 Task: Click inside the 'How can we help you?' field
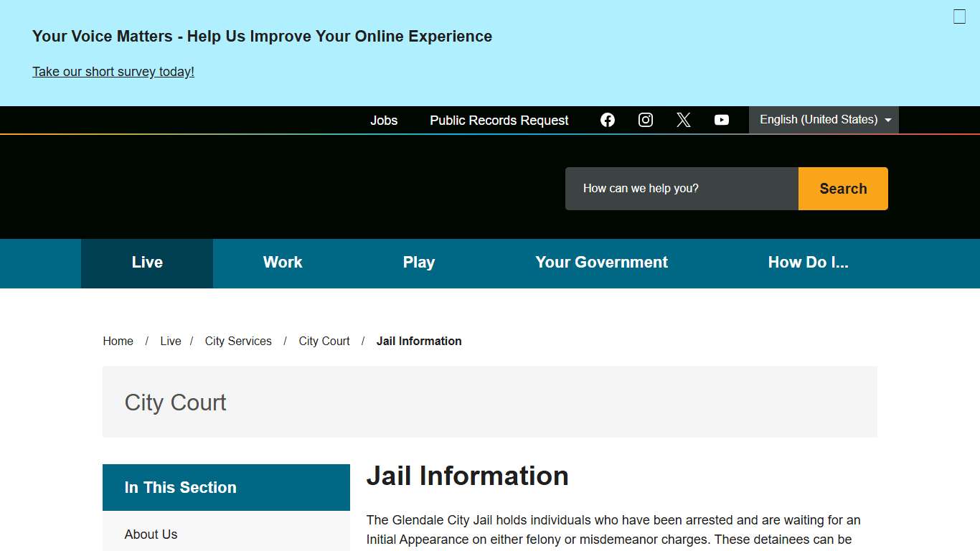[681, 188]
